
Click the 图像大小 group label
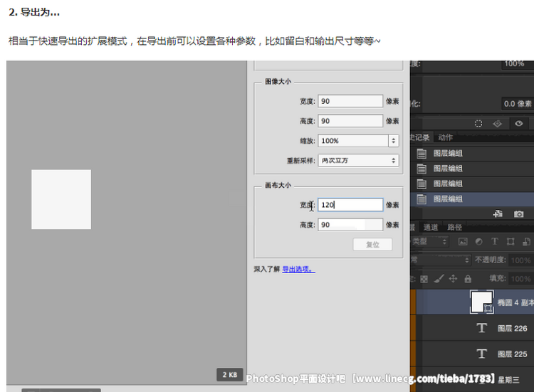[278, 81]
